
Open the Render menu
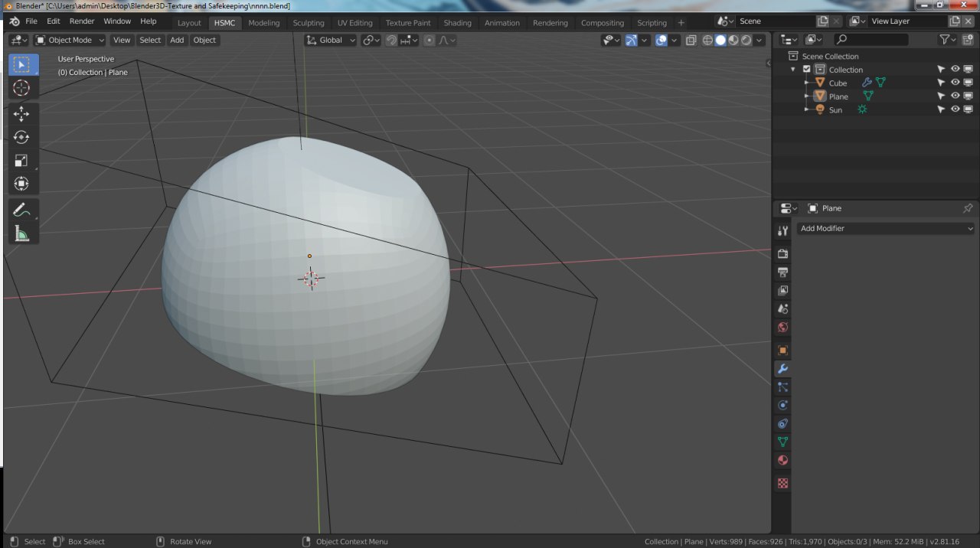[82, 21]
